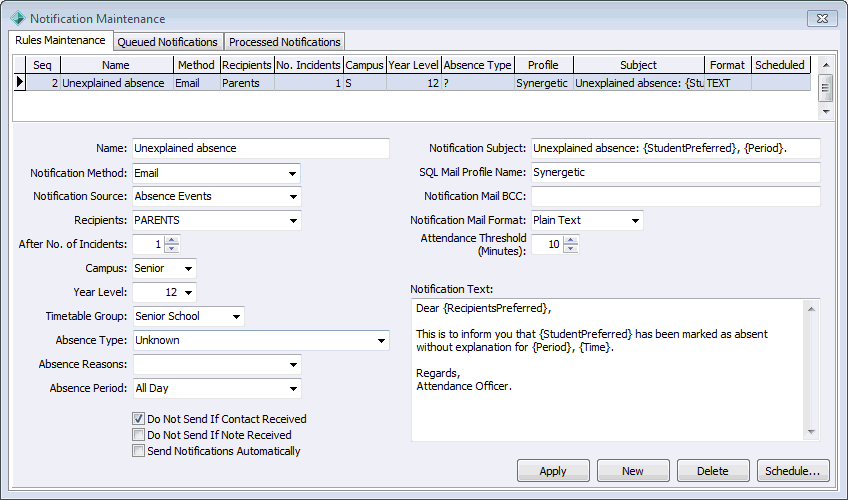Screen dimensions: 848x500
Task: Increase After No. of Incidents value
Action: point(171,240)
